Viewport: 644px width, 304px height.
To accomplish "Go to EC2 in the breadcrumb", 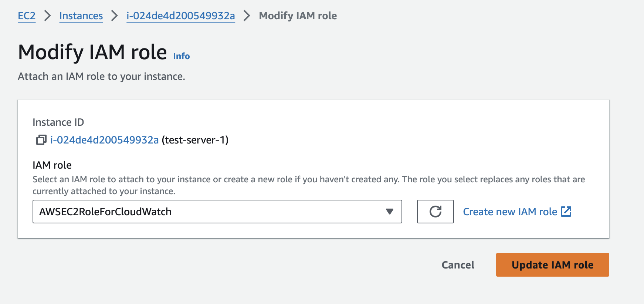I will tap(27, 16).
